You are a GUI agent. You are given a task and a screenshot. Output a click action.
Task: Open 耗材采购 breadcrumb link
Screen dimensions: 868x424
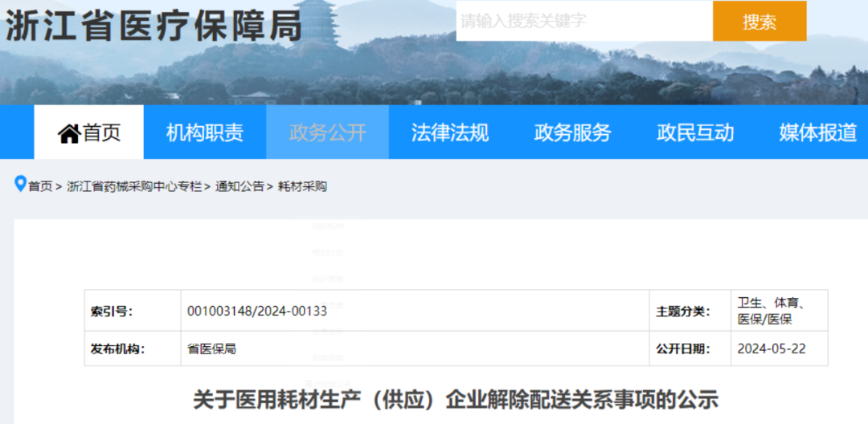302,187
